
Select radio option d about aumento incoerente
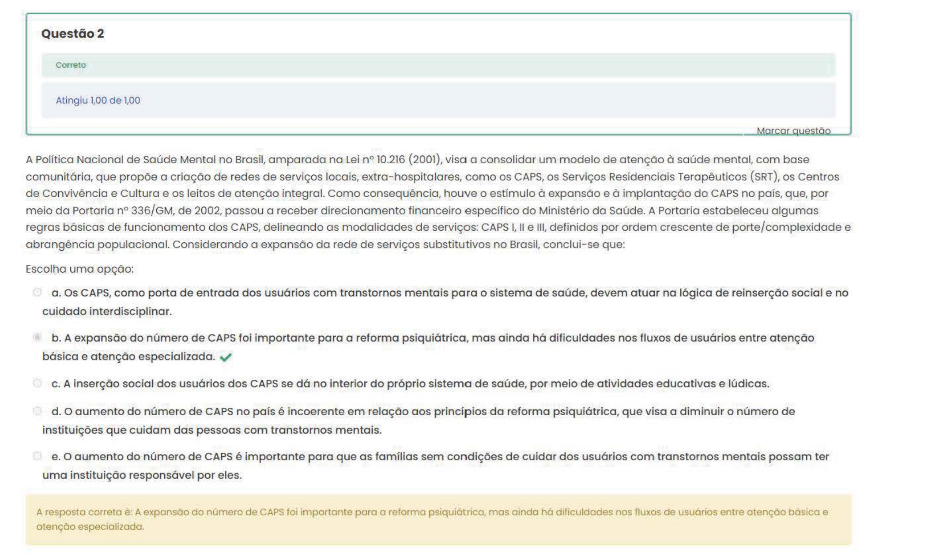(38, 411)
